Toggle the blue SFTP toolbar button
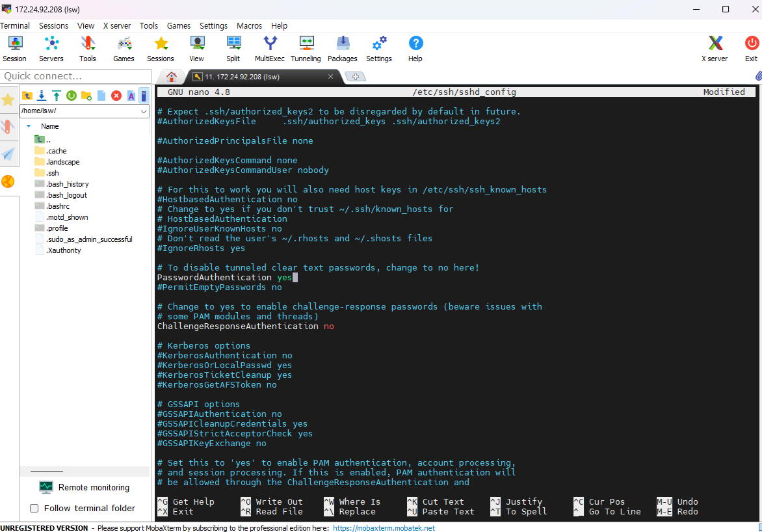Image resolution: width=762 pixels, height=532 pixels. [x=144, y=96]
